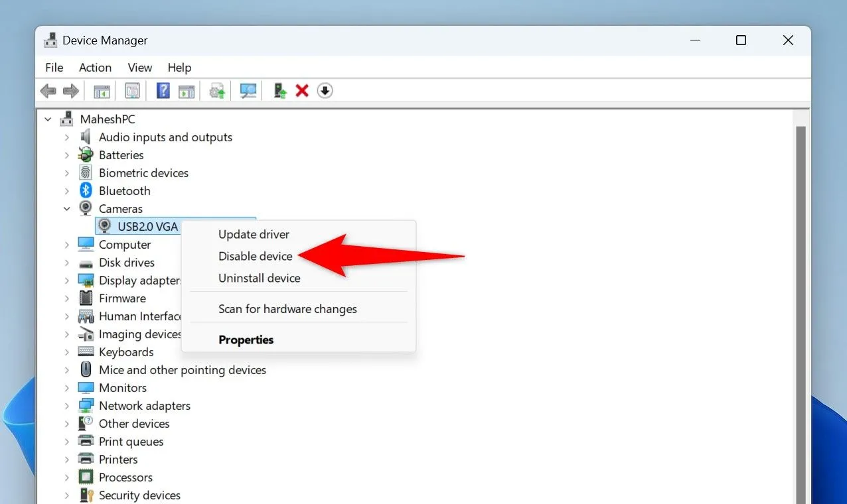847x504 pixels.
Task: Expand the Other devices category
Action: coord(66,423)
